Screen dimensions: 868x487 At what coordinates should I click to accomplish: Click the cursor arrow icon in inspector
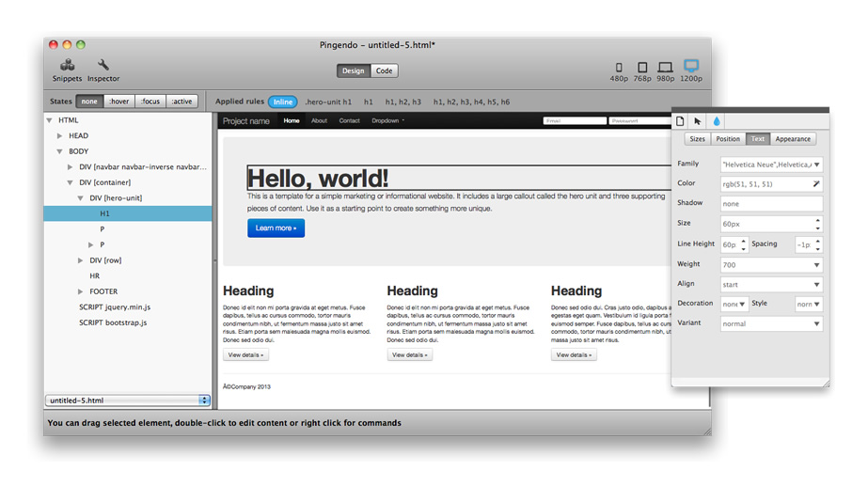tap(698, 121)
